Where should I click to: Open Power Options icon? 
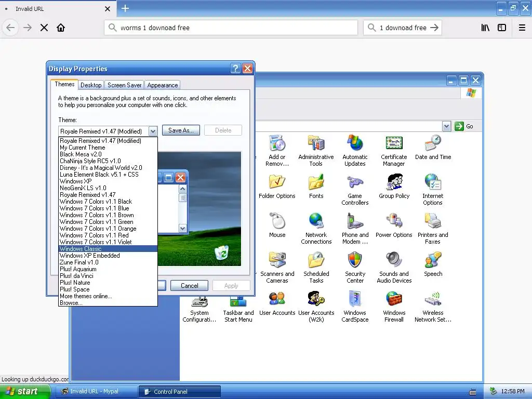(x=394, y=225)
